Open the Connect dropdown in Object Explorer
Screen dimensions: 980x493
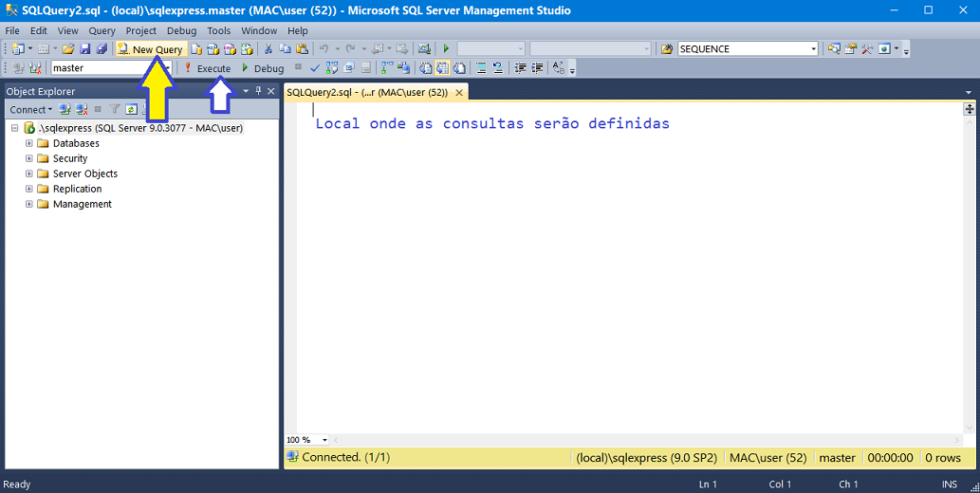(30, 109)
